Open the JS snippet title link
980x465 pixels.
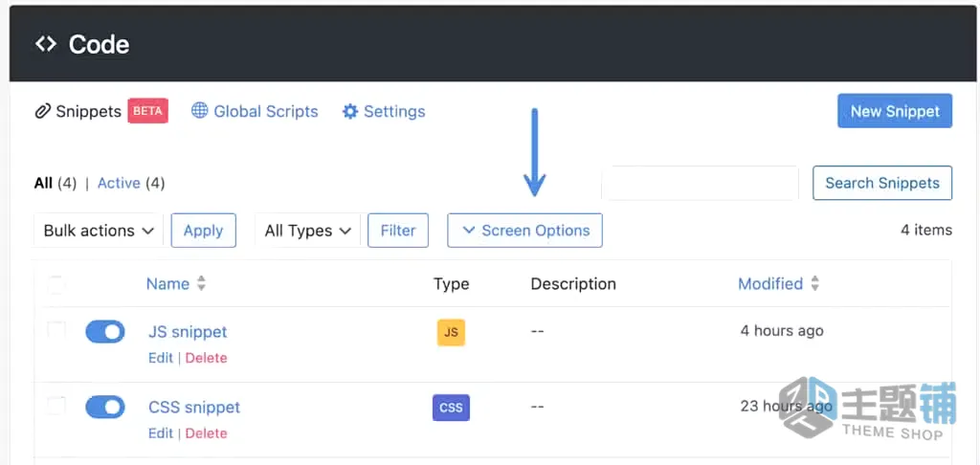tap(188, 332)
